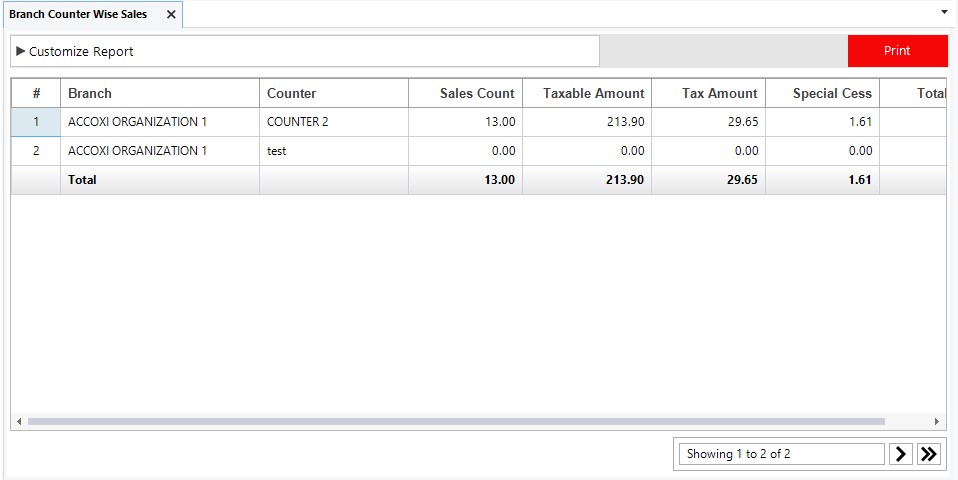Click the # column header
The image size is (958, 480).
36,93
